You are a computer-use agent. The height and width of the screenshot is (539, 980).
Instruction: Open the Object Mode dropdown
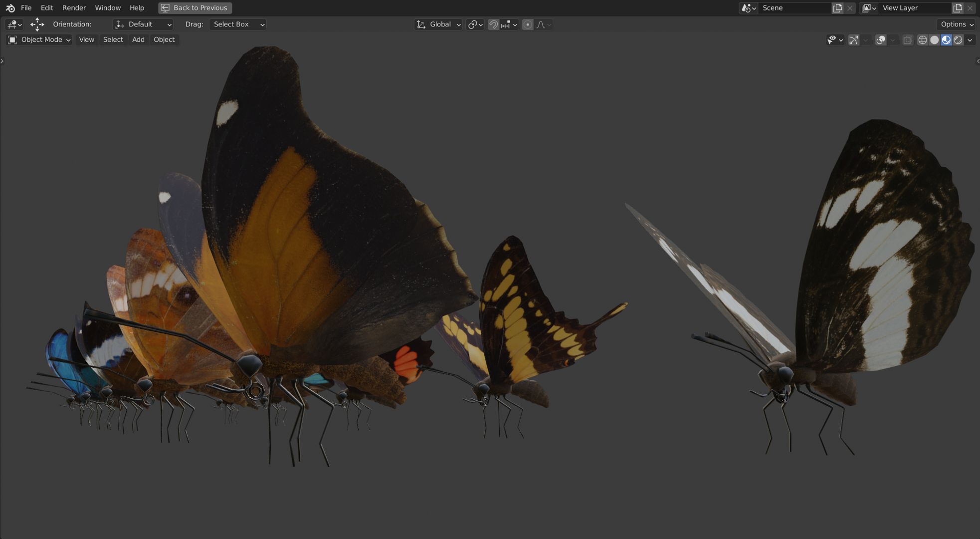pos(39,40)
